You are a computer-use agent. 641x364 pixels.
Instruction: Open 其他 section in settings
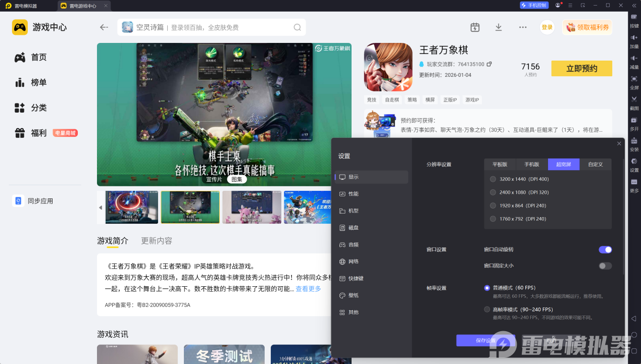371,312
